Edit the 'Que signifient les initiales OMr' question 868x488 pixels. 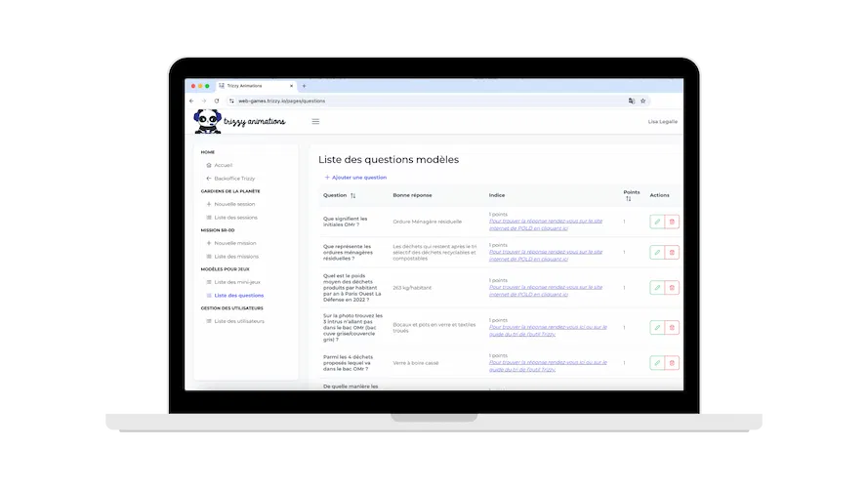click(x=657, y=223)
